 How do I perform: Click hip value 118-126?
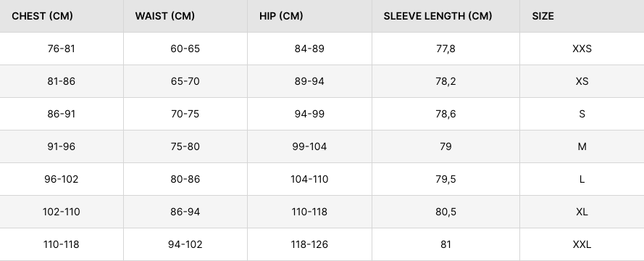pyautogui.click(x=309, y=244)
